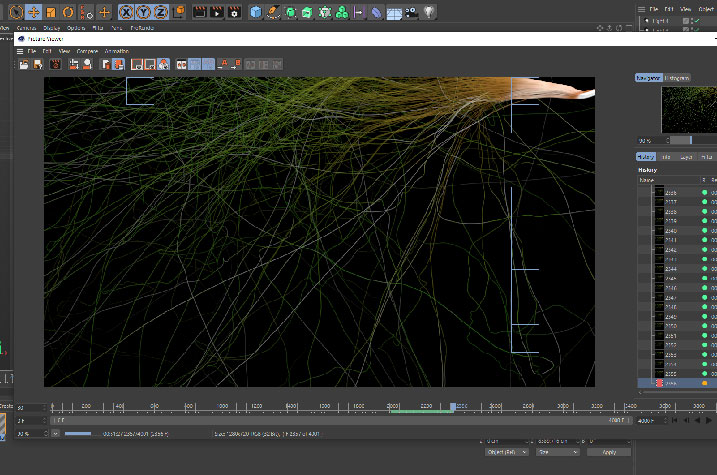Image resolution: width=717 pixels, height=475 pixels.
Task: Open Picture Viewer Compare menu
Action: [x=88, y=50]
